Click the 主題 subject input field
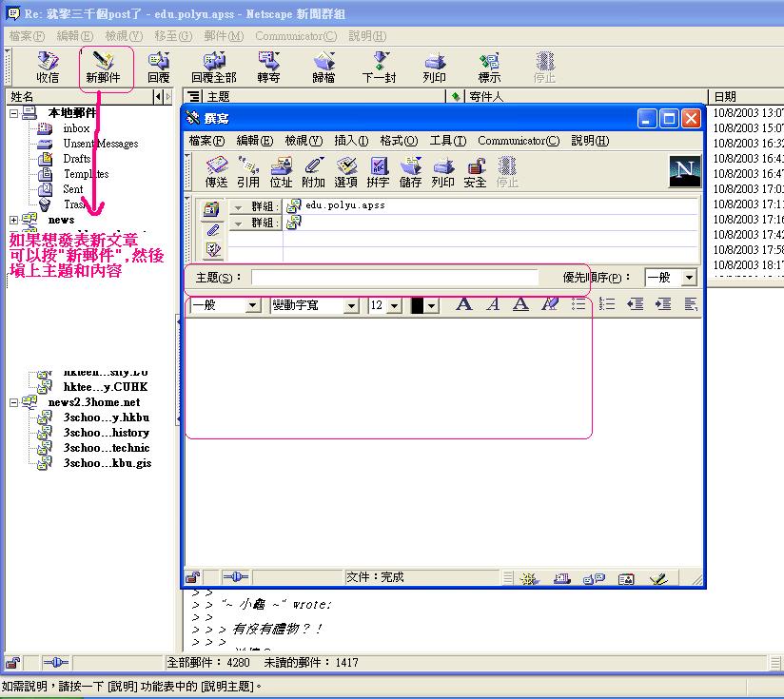Image resolution: width=784 pixels, height=699 pixels. point(395,278)
